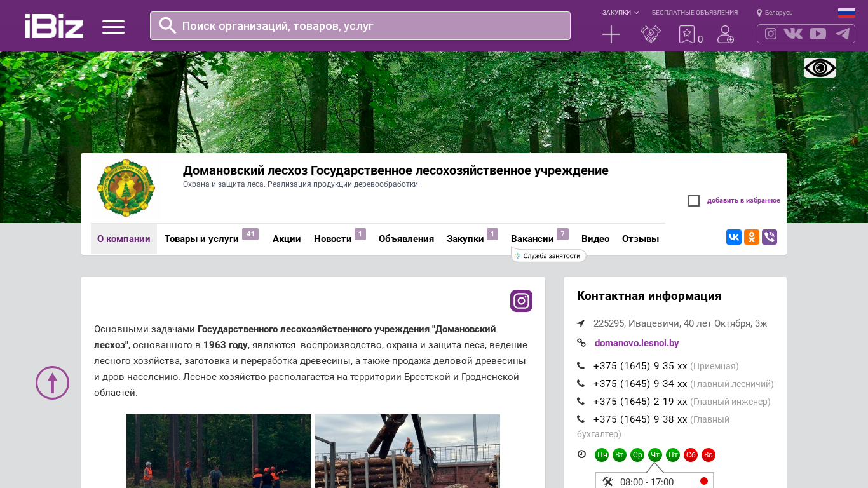The width and height of the screenshot is (868, 488).
Task: Open the Беларусь region selector
Action: point(775,13)
